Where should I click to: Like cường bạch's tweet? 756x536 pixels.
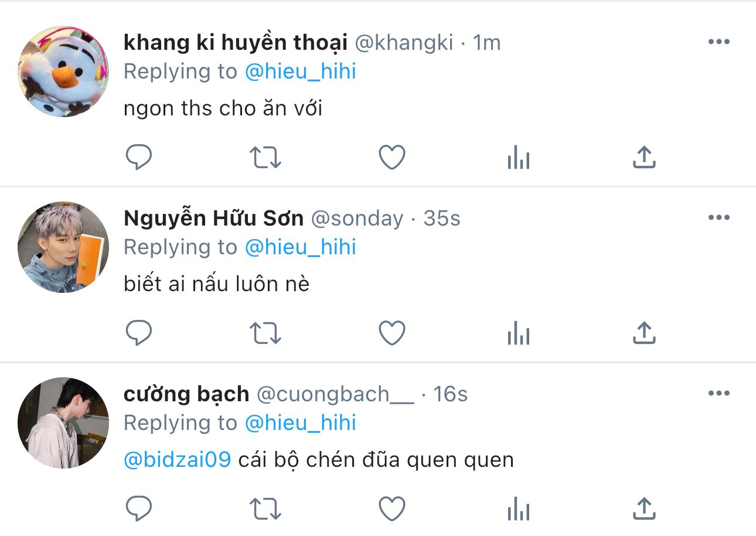pyautogui.click(x=392, y=508)
